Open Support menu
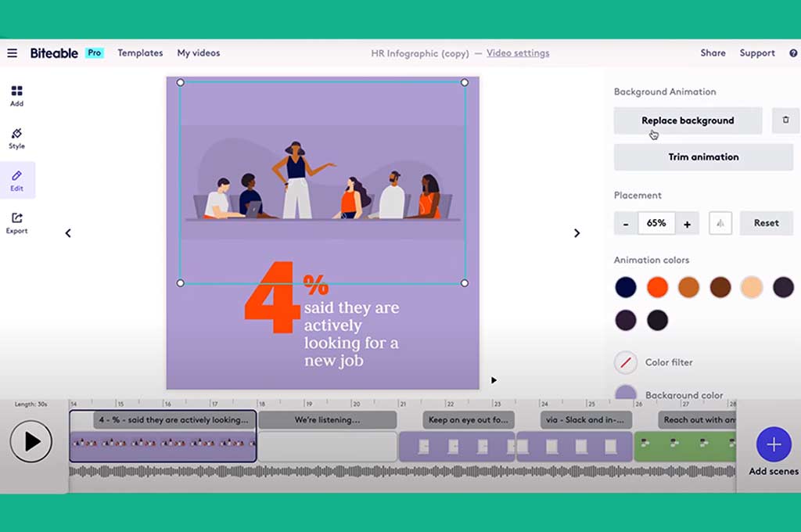 (757, 53)
